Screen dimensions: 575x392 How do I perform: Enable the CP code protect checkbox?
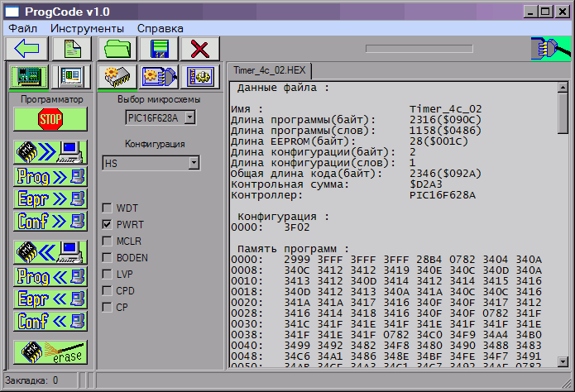click(x=107, y=307)
